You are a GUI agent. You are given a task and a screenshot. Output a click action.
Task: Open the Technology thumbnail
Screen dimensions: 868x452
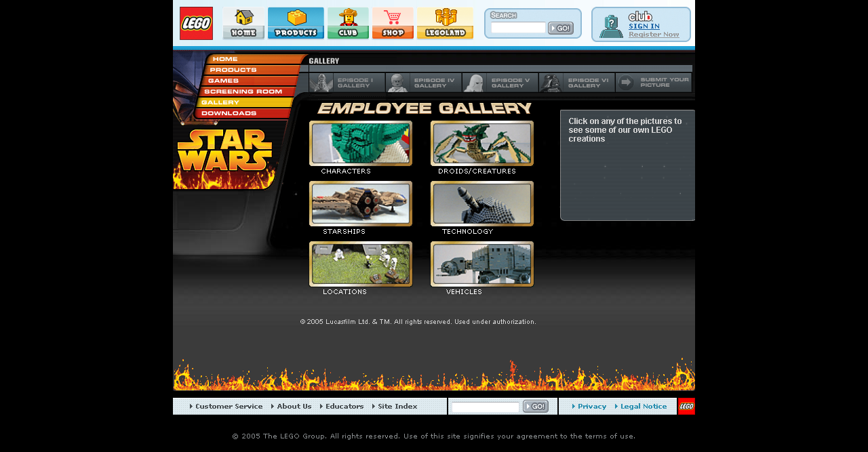click(482, 203)
